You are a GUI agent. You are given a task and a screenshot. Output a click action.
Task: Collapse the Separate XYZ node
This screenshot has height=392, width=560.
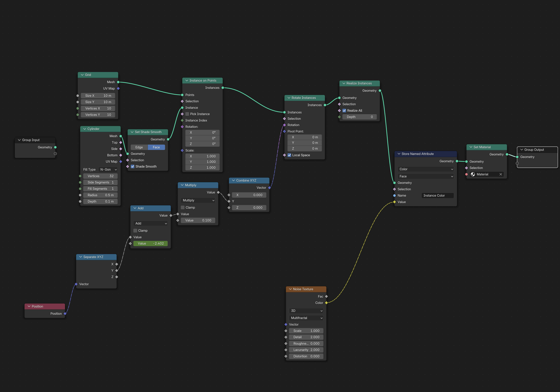coord(81,257)
